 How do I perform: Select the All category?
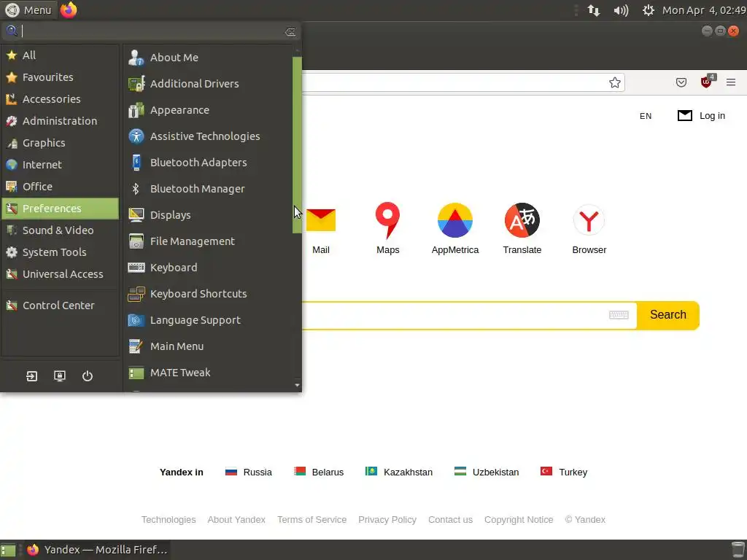(60, 55)
